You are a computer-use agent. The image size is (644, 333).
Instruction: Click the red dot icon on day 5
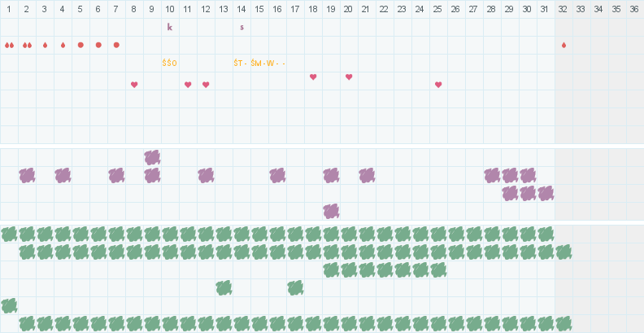pos(80,45)
